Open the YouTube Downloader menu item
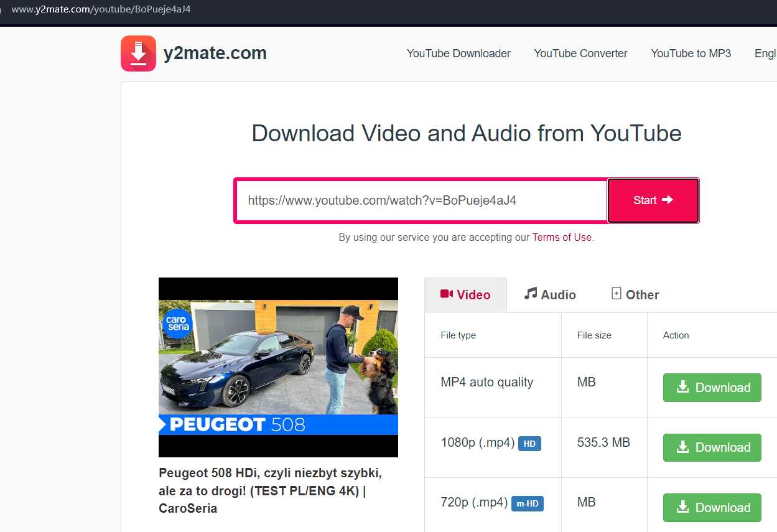 point(458,54)
